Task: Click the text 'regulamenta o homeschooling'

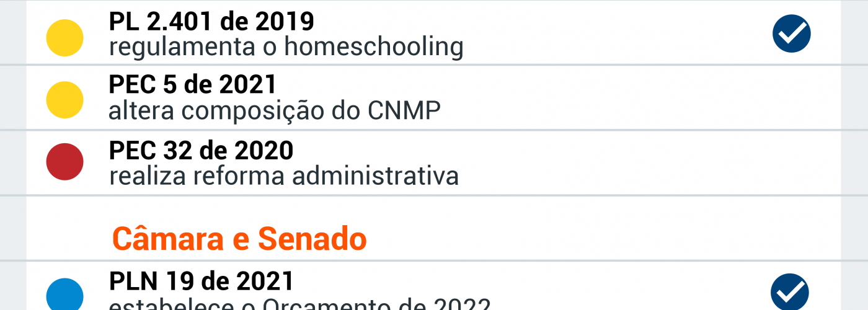Action: 286,47
